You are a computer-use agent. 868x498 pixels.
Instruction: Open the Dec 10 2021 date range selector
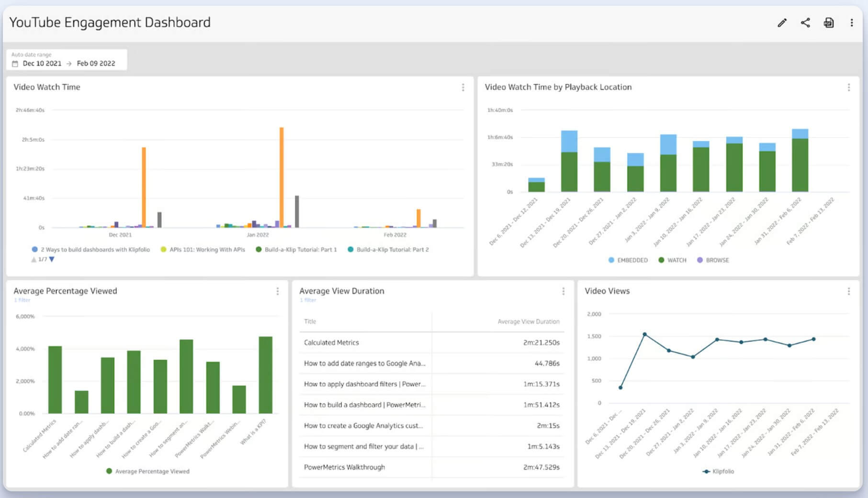coord(42,63)
